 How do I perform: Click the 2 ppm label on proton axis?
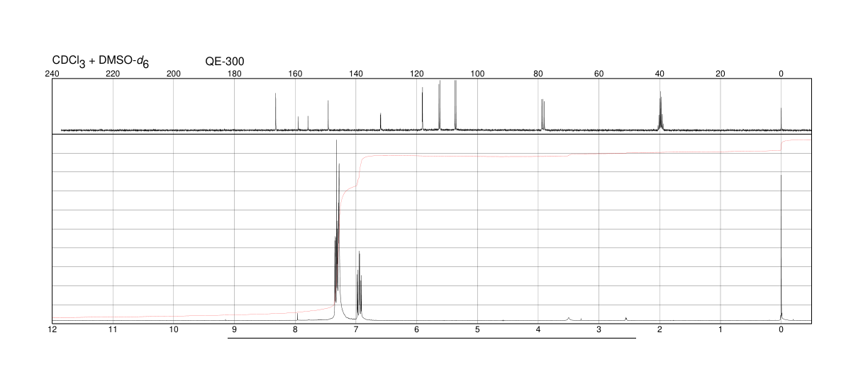click(x=660, y=330)
